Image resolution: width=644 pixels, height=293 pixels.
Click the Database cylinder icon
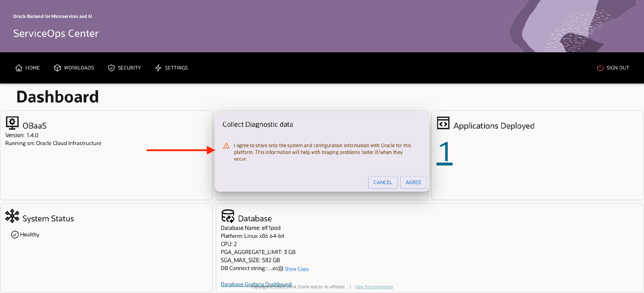(228, 216)
